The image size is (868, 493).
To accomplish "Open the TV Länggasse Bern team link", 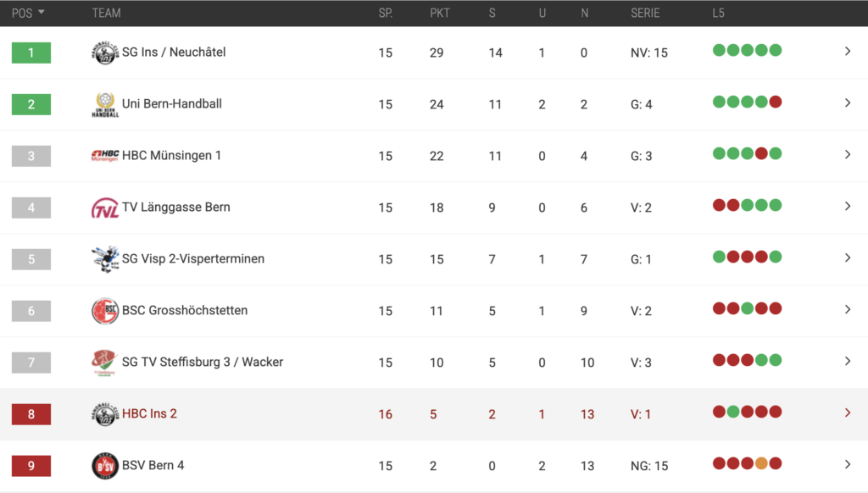I will pos(175,207).
